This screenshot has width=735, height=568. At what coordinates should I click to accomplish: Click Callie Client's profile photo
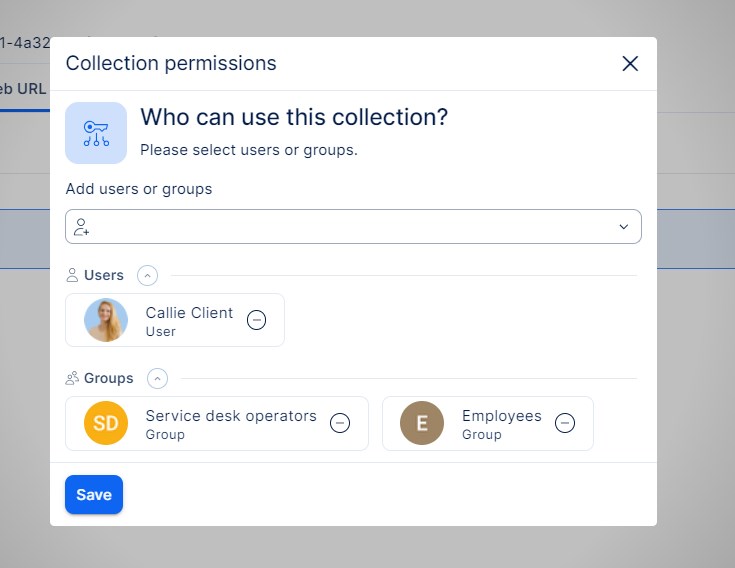[x=106, y=320]
